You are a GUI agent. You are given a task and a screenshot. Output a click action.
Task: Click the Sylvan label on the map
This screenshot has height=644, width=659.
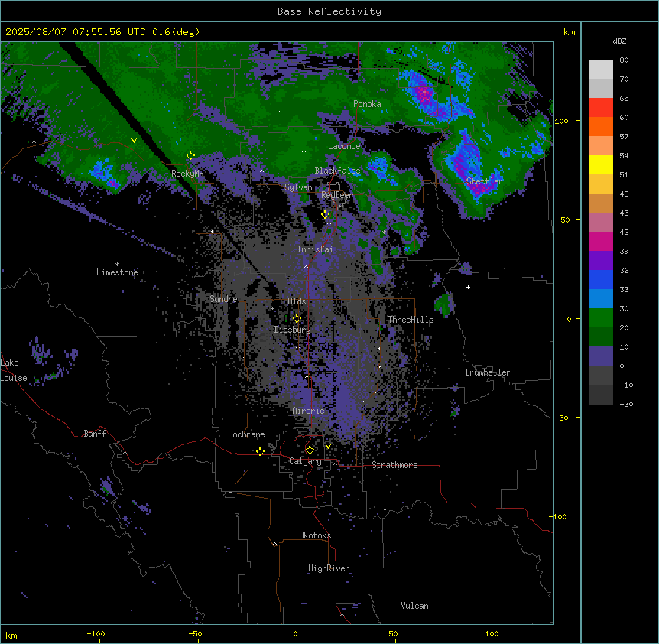pyautogui.click(x=298, y=187)
